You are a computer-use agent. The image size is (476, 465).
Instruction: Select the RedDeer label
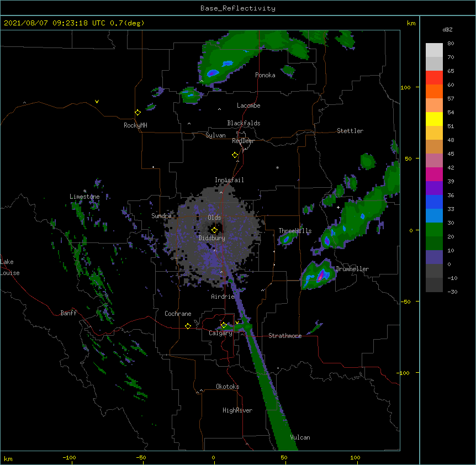[243, 141]
